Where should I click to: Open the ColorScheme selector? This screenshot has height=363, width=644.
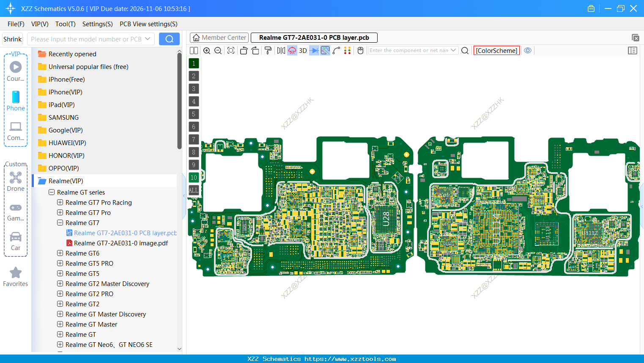496,50
